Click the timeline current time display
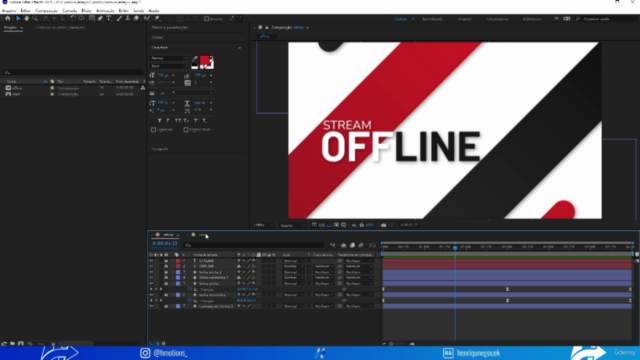The width and height of the screenshot is (640, 360). (165, 243)
